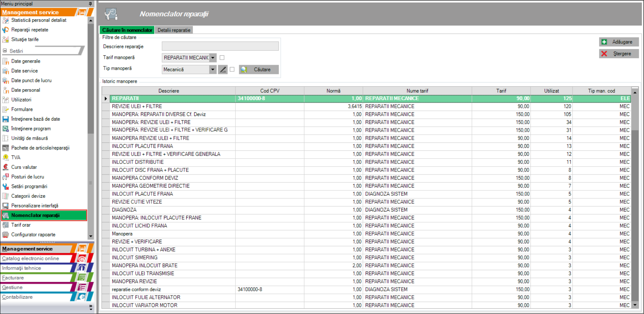Select row INLOCUIT DISTRIBUTIE
This screenshot has height=314, width=644.
pyautogui.click(x=366, y=162)
